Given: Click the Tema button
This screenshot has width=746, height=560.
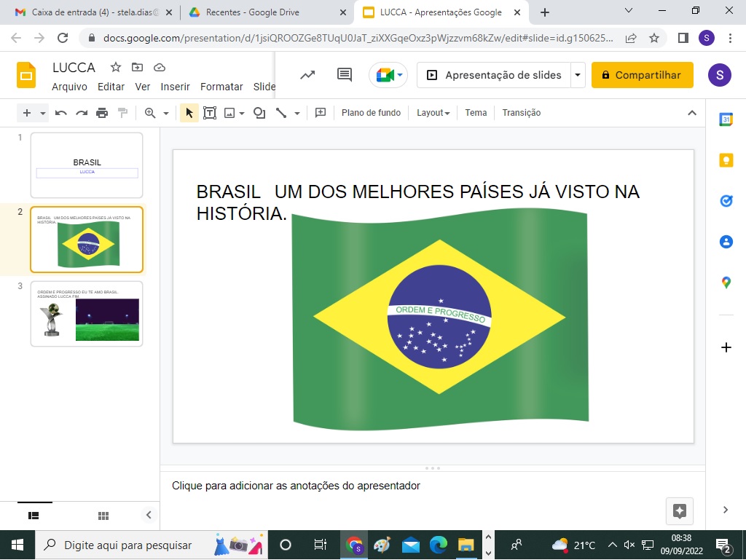Looking at the screenshot, I should coord(476,113).
